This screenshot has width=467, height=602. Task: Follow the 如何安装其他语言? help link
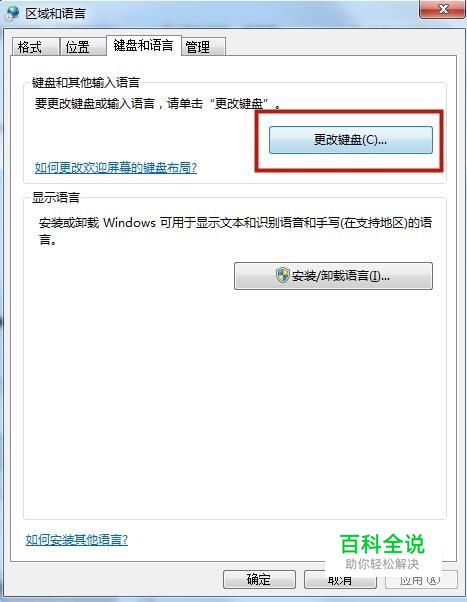coord(76,540)
